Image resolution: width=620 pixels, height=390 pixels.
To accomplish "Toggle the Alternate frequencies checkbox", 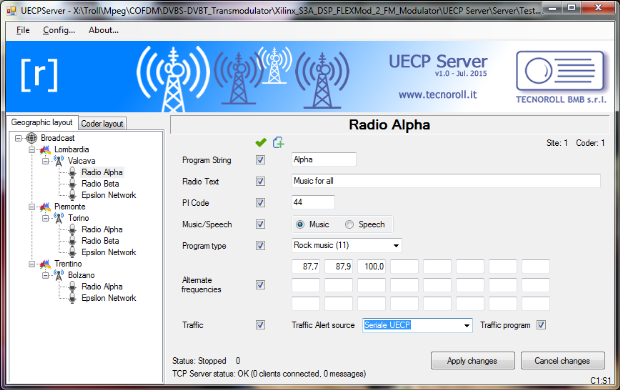I will pyautogui.click(x=260, y=285).
